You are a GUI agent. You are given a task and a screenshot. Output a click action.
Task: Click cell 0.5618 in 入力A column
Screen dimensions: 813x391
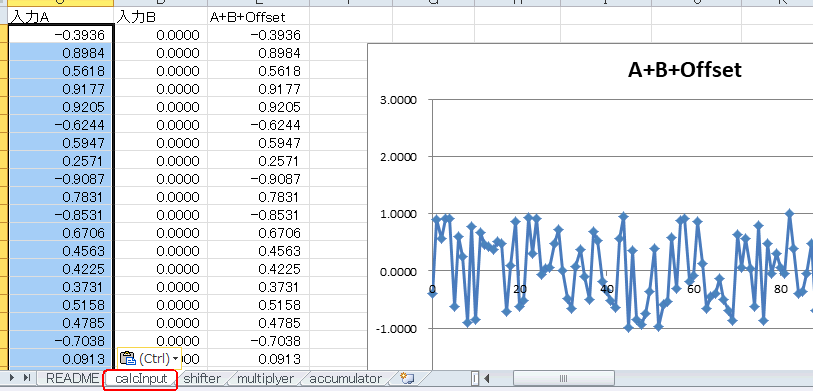click(x=61, y=71)
